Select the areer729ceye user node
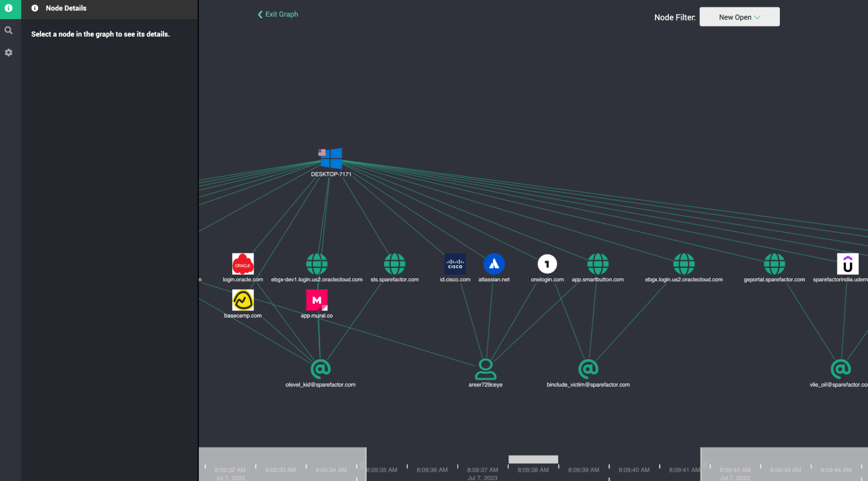Image resolution: width=868 pixels, height=481 pixels. 485,369
